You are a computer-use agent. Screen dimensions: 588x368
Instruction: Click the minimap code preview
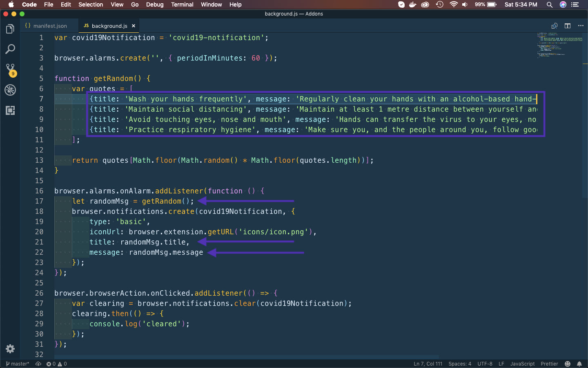[x=559, y=45]
